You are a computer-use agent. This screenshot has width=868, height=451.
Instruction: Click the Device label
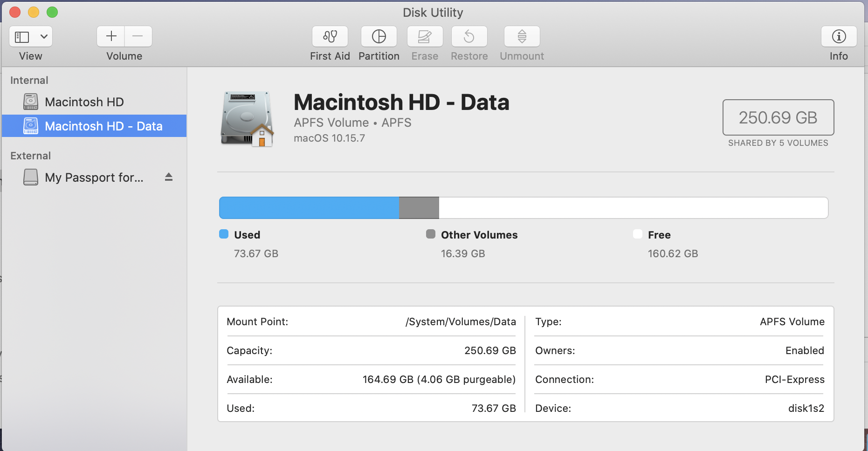coord(553,408)
